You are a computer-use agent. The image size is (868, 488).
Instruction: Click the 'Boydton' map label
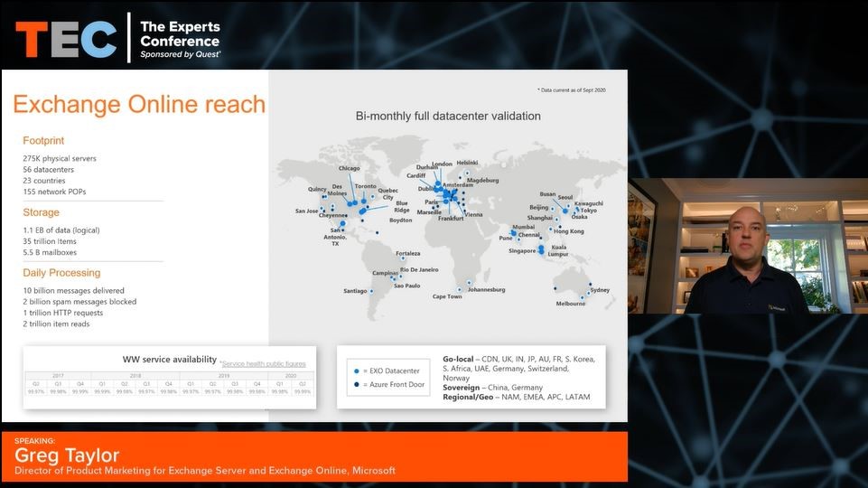401,220
